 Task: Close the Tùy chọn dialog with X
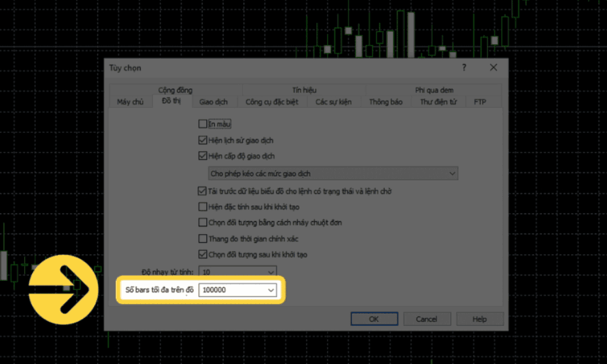[x=493, y=68]
